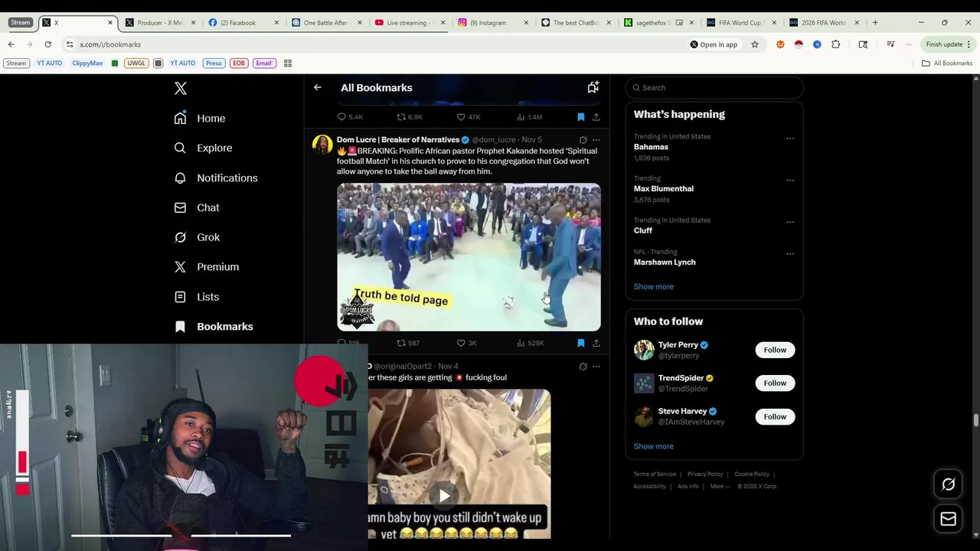This screenshot has height=551, width=980.
Task: Click Open in app button
Action: point(714,44)
